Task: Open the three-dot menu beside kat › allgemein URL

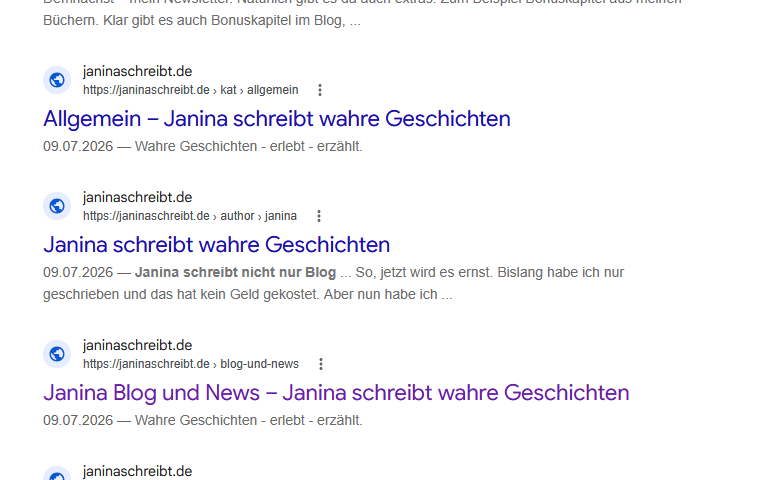Action: (320, 90)
